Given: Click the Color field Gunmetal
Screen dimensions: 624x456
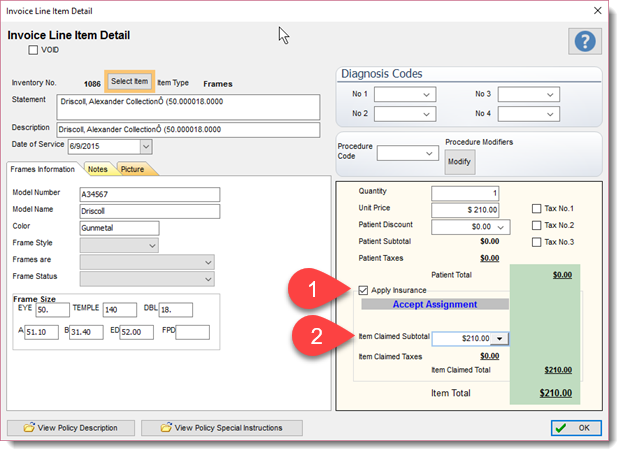Looking at the screenshot, I should pos(119,228).
